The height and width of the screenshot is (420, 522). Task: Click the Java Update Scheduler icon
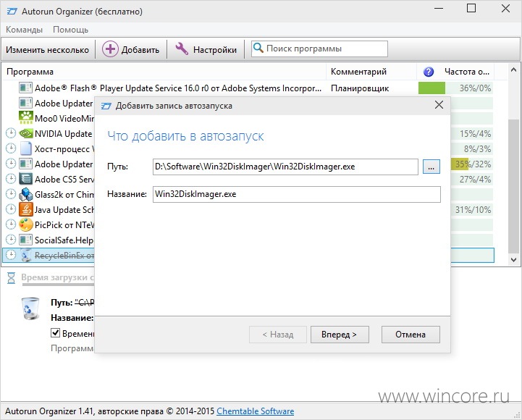pos(25,209)
